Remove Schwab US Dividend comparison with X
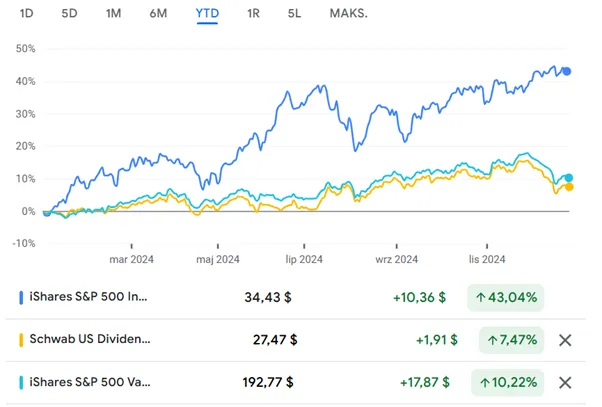Screen dimensions: 602x407 click(x=565, y=340)
